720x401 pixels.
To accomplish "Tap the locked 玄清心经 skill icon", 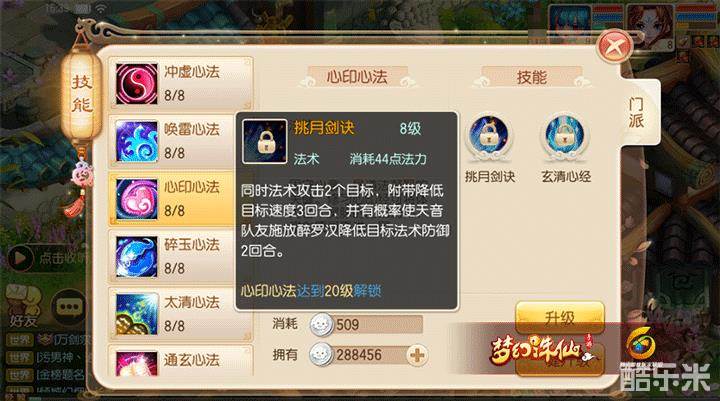I will pyautogui.click(x=564, y=136).
